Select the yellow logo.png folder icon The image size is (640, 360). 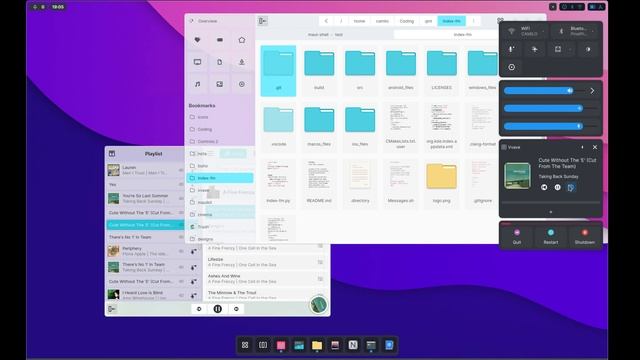(x=442, y=176)
